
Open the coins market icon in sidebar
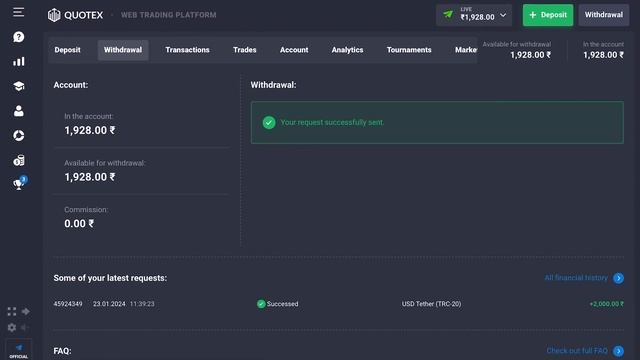pos(18,160)
